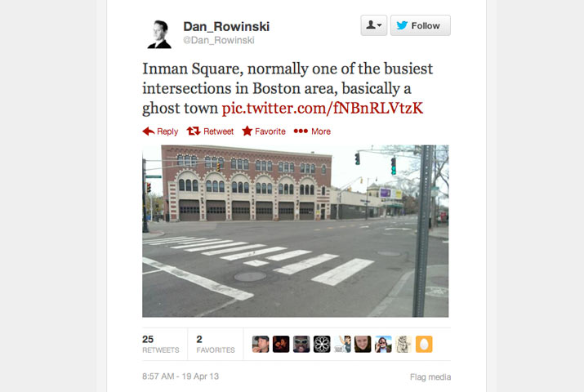Click the Favorite star icon

coord(247,131)
